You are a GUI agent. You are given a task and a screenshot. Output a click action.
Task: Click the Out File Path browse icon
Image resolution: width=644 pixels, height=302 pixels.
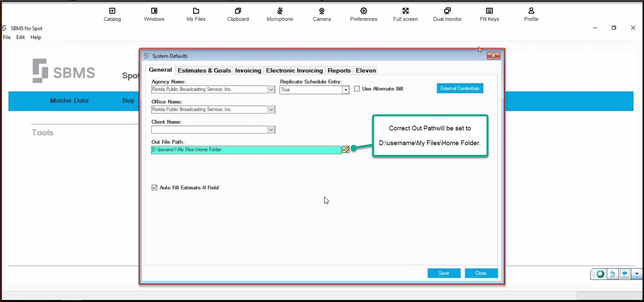pyautogui.click(x=346, y=149)
